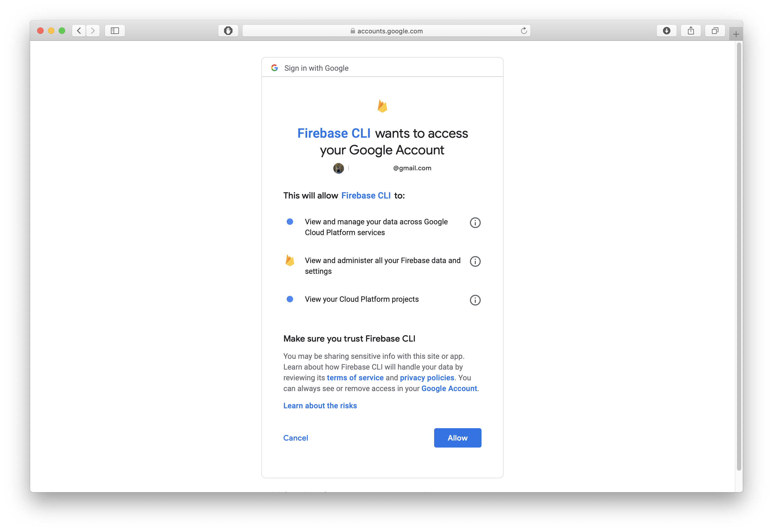Show all tabs overview icon
The width and height of the screenshot is (773, 532).
coord(715,31)
